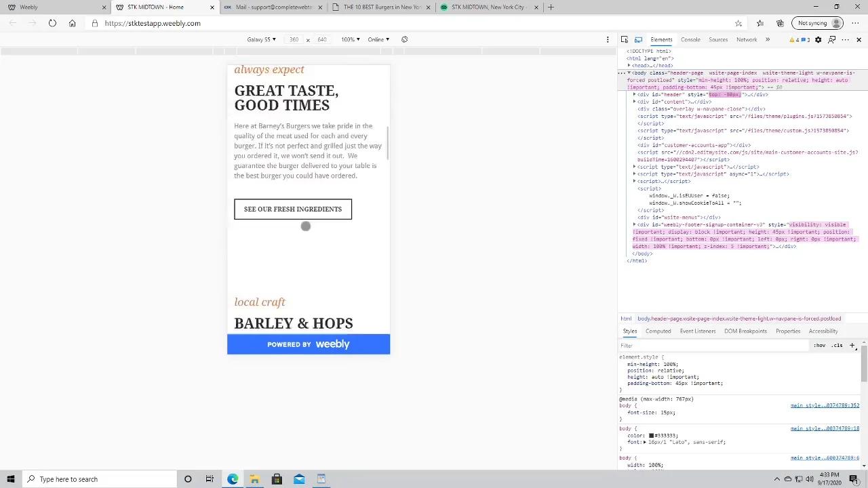868x488 pixels.
Task: Expand the div id header node
Action: coord(635,94)
